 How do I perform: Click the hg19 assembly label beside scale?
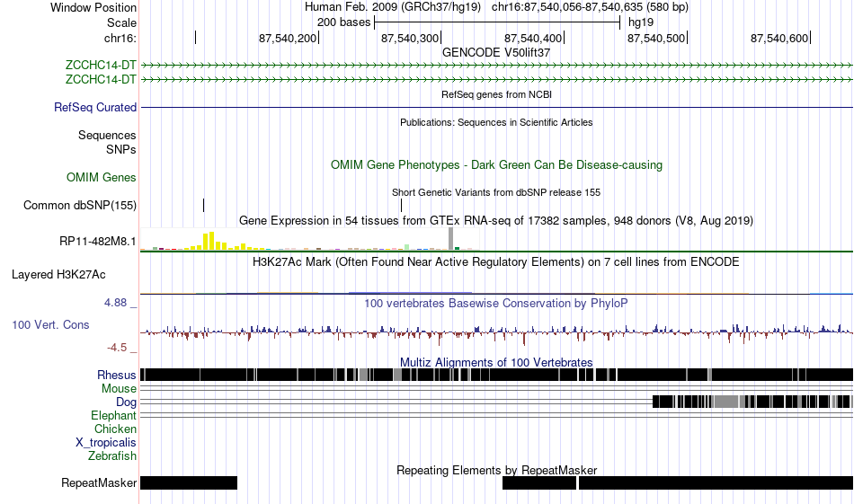[x=641, y=22]
